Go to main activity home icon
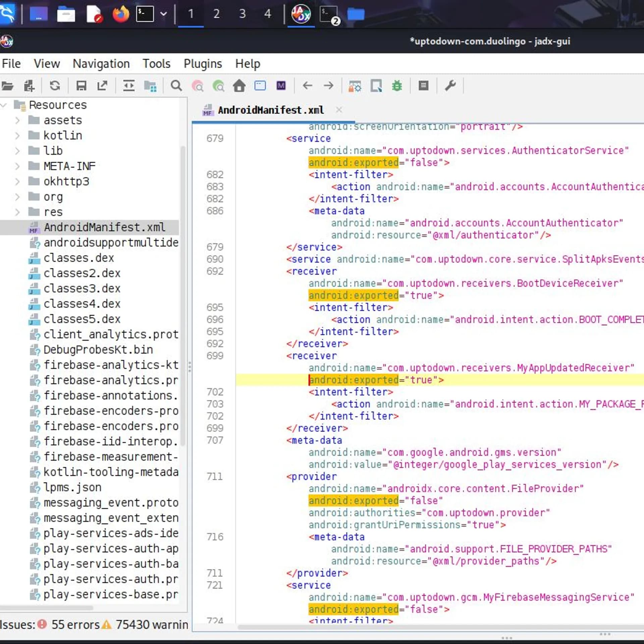Viewport: 644px width, 644px height. coord(239,86)
